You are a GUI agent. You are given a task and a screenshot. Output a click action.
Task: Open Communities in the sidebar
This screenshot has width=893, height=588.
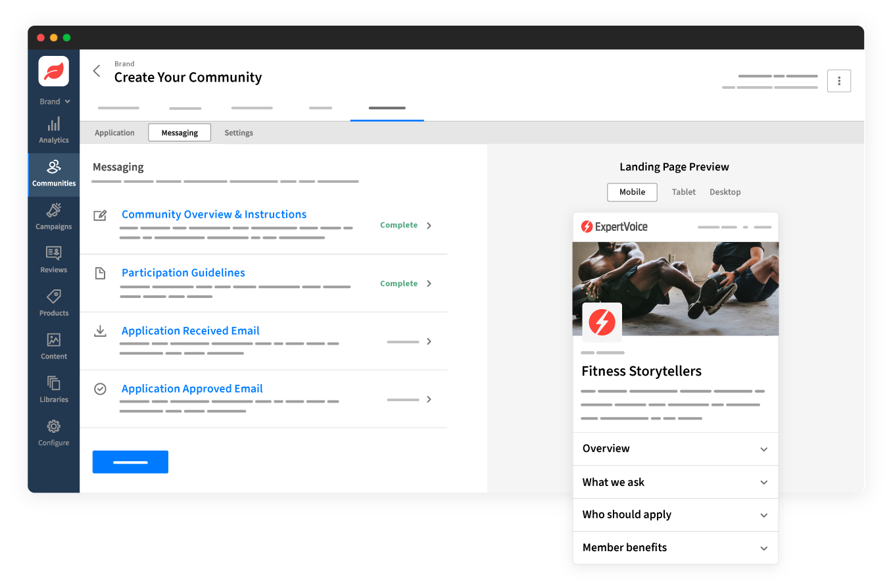pos(54,175)
